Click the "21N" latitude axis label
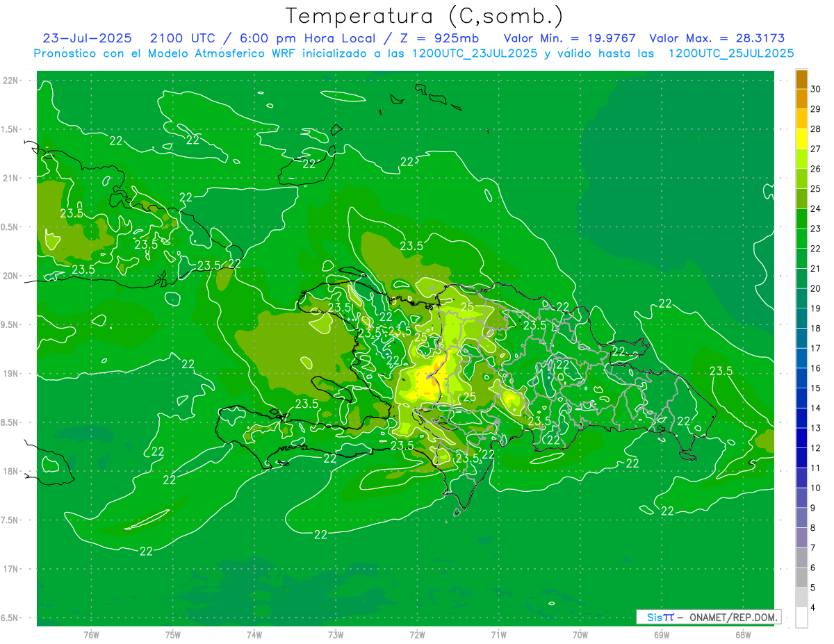This screenshot has height=644, width=834. click(11, 178)
